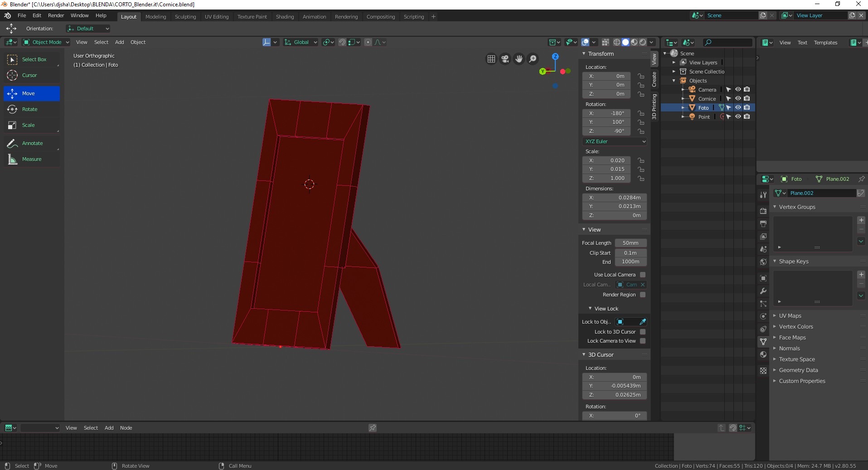The image size is (868, 470).
Task: Enable Use Local Camera checkbox
Action: pos(643,275)
